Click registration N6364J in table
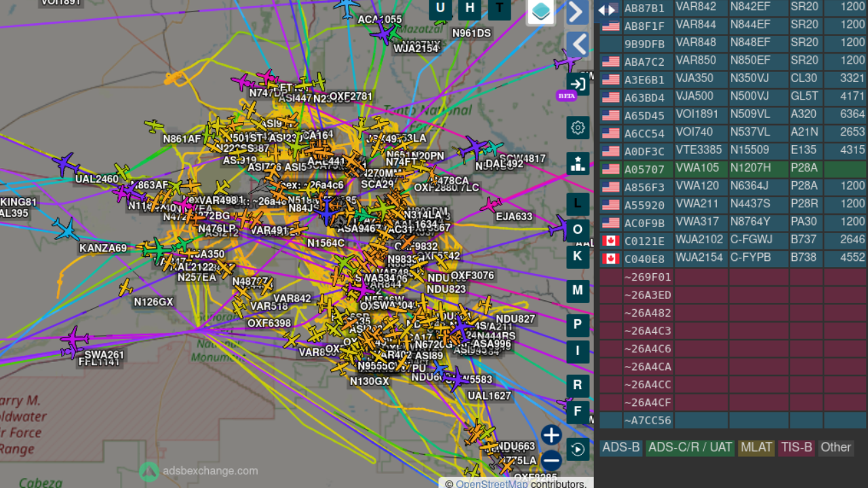The width and height of the screenshot is (868, 488). pyautogui.click(x=750, y=186)
